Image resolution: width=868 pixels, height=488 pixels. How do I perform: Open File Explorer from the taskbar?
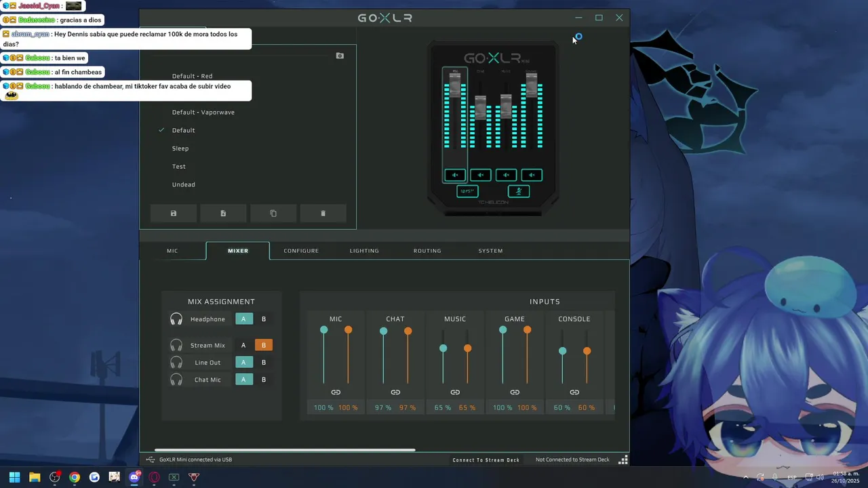click(x=35, y=477)
